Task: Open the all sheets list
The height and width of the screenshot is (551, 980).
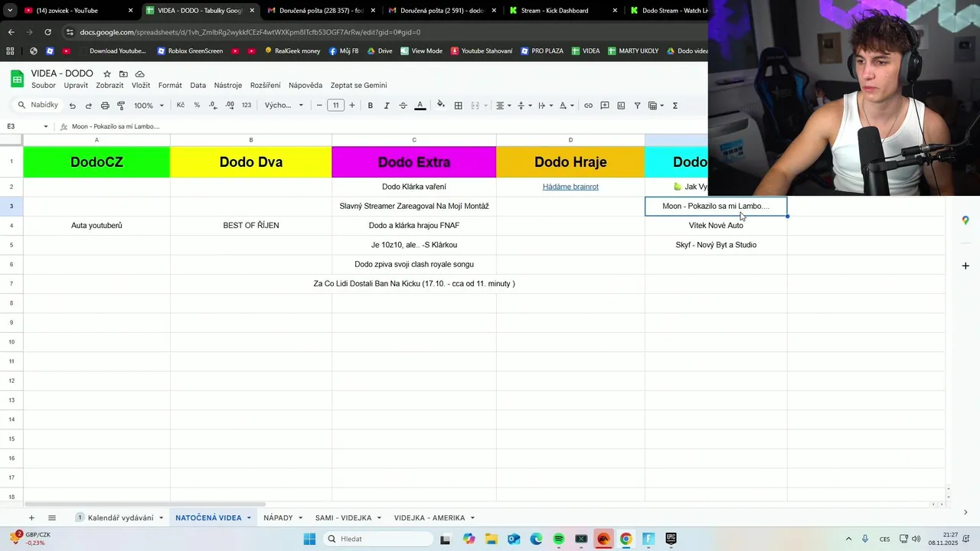Action: click(52, 518)
